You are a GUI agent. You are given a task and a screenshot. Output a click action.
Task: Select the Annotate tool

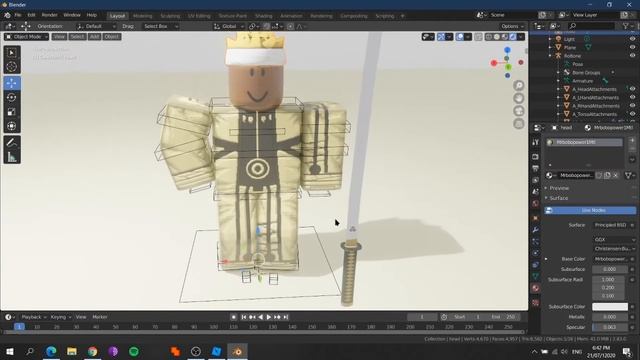coord(12,142)
